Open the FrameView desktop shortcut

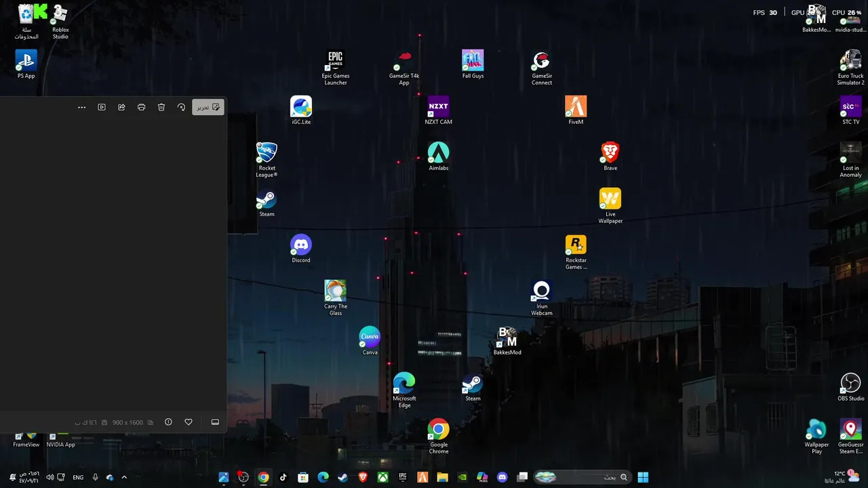(x=26, y=441)
